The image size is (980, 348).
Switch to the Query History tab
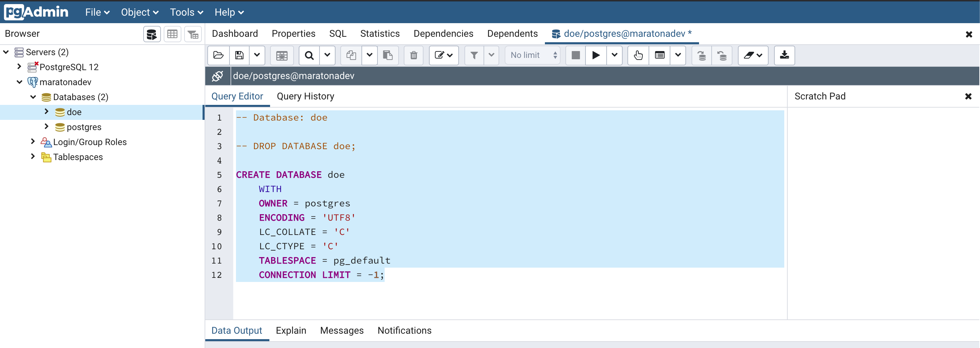pyautogui.click(x=305, y=96)
